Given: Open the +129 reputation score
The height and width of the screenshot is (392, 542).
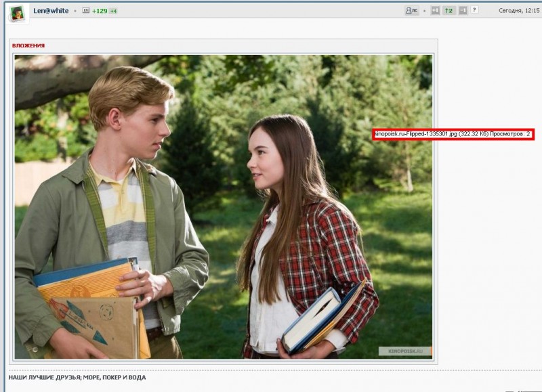Looking at the screenshot, I should point(99,11).
